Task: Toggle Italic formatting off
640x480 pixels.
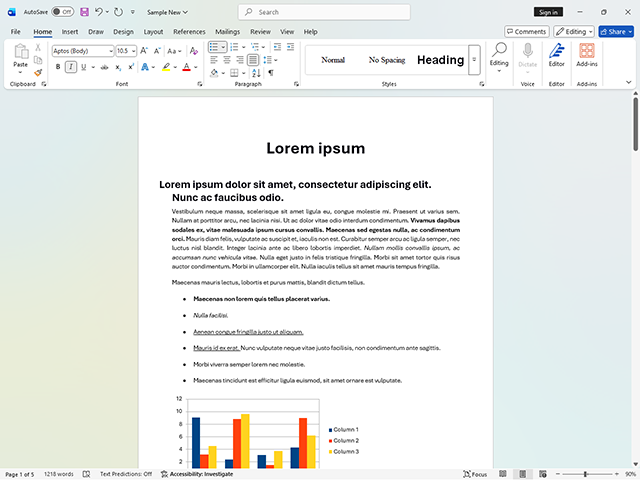Action: point(71,67)
